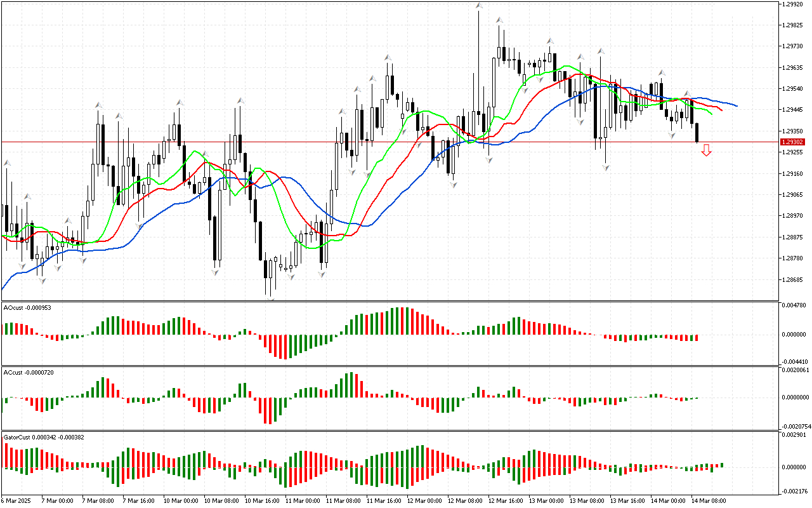Click the 1.29635 price scale value
The width and height of the screenshot is (812, 508).
point(793,68)
